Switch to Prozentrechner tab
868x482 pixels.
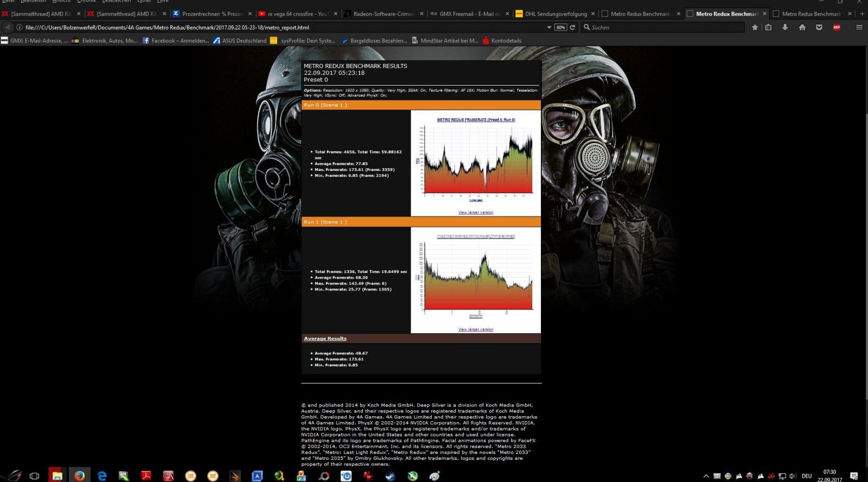[x=212, y=14]
